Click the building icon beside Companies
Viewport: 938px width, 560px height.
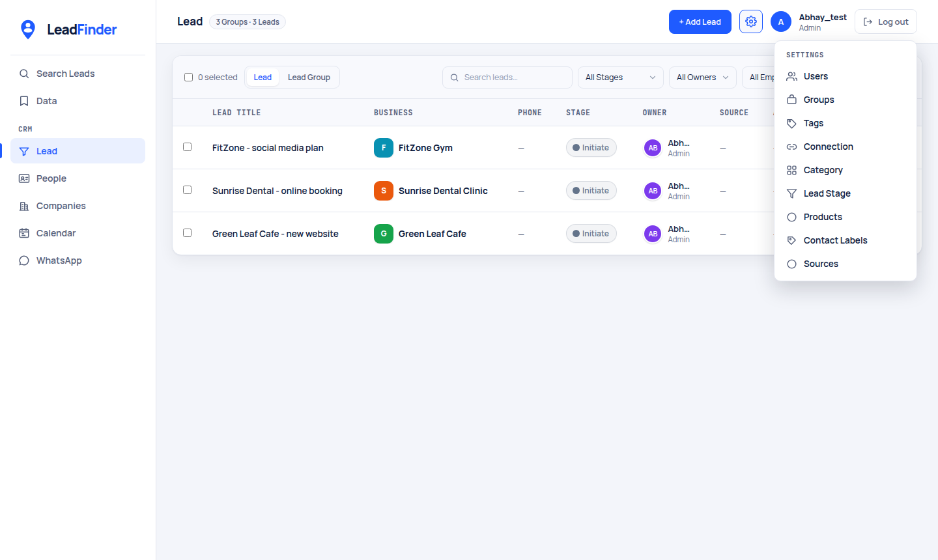coord(24,206)
